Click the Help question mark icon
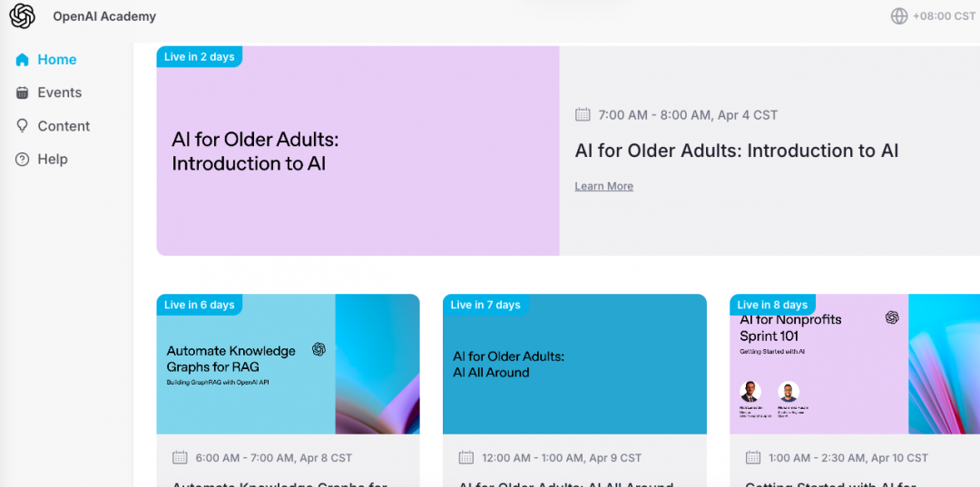 click(23, 160)
